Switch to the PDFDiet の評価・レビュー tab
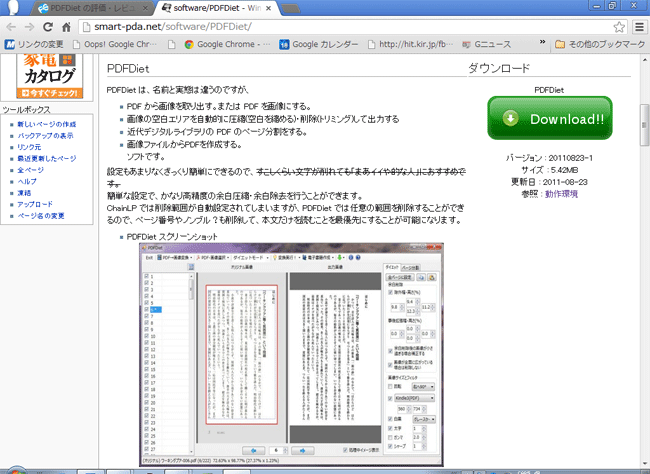 92,8
